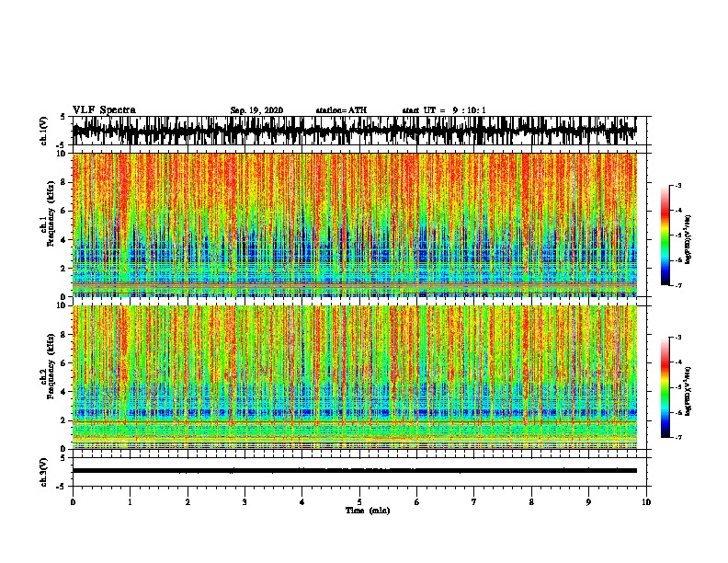
Task: Click time axis tick label "1"
Action: pos(130,502)
